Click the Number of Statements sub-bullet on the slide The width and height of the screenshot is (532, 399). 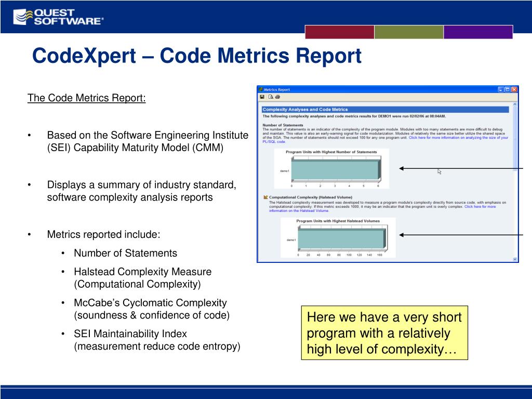coord(126,253)
